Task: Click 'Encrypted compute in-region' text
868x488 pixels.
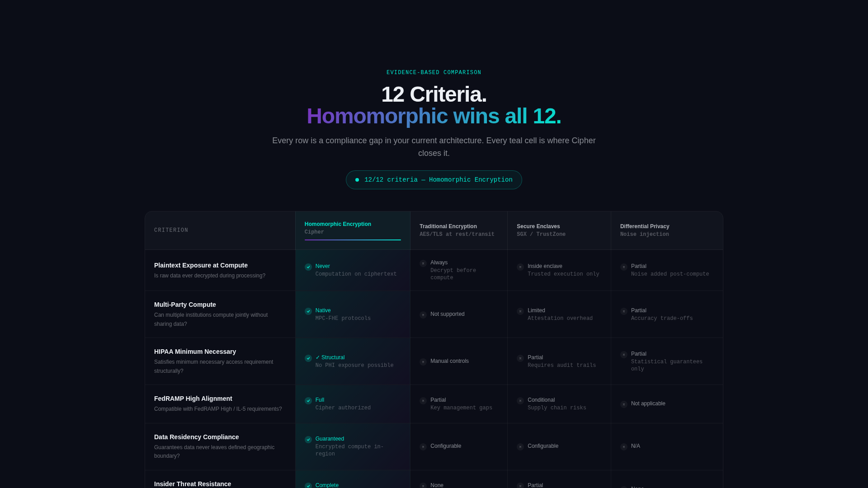Action: pos(349,450)
